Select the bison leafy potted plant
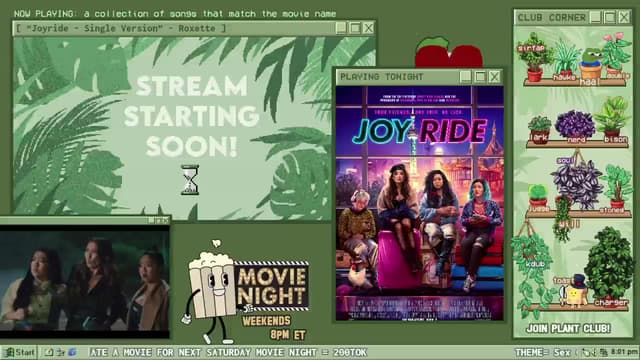The width and height of the screenshot is (640, 360). 613,120
